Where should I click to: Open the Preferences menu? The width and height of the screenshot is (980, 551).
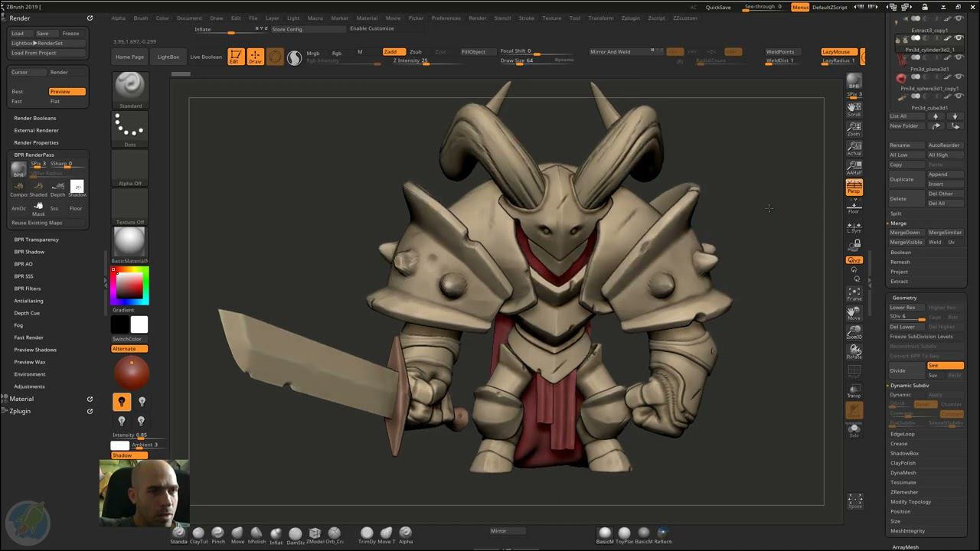446,18
